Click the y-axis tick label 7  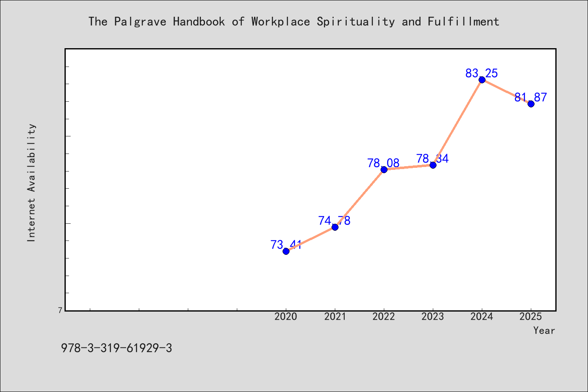tap(60, 310)
